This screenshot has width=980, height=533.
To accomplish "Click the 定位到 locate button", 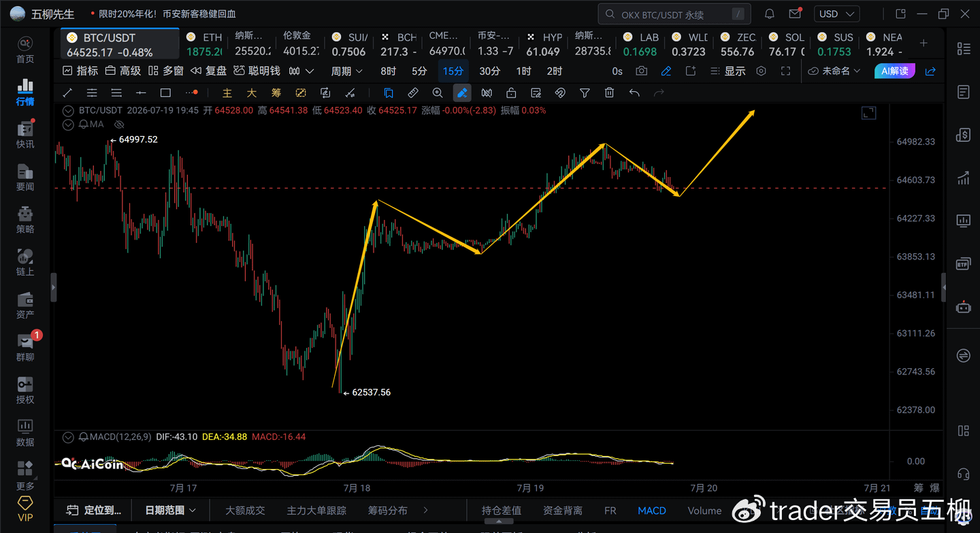I will (x=95, y=510).
